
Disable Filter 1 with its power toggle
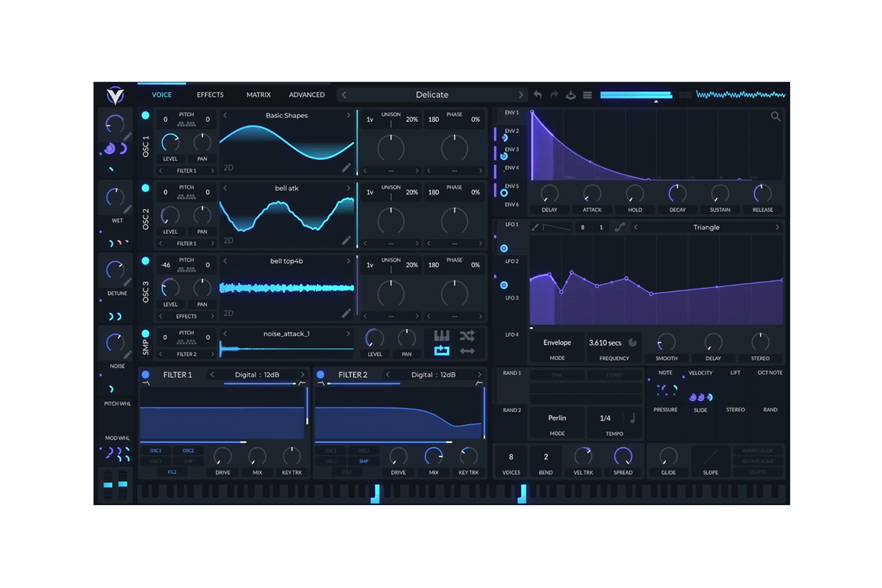click(146, 375)
